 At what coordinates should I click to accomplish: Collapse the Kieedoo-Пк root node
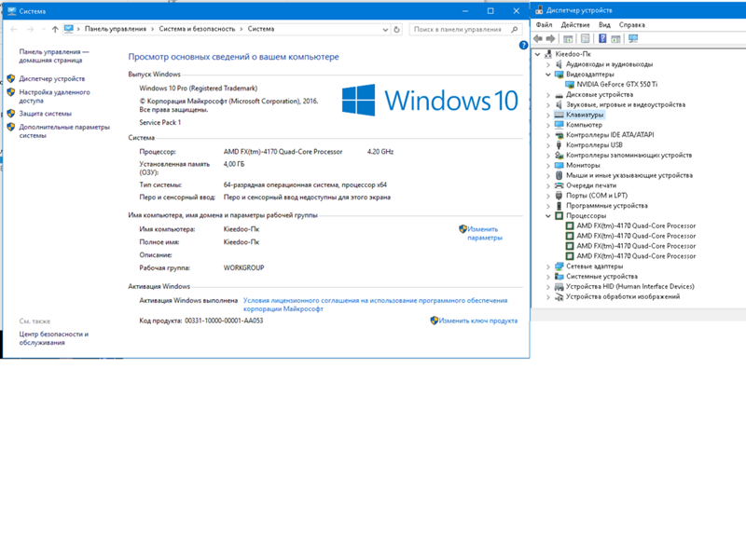pos(538,54)
